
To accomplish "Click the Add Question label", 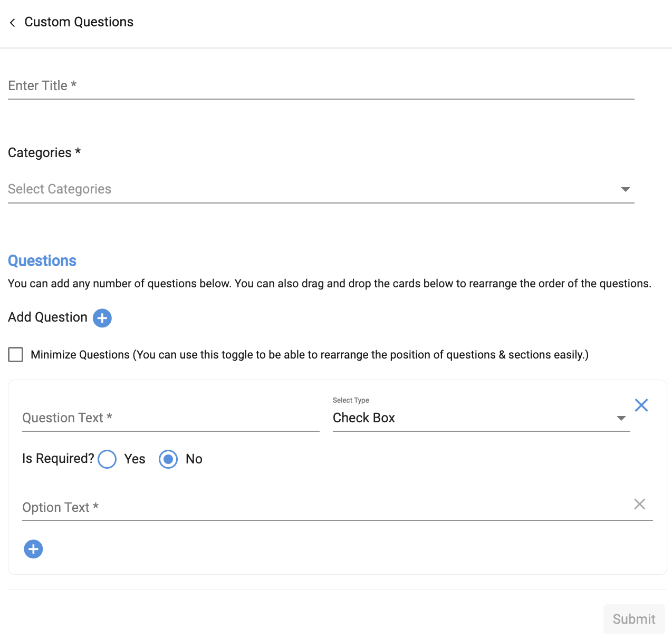I will tap(47, 317).
